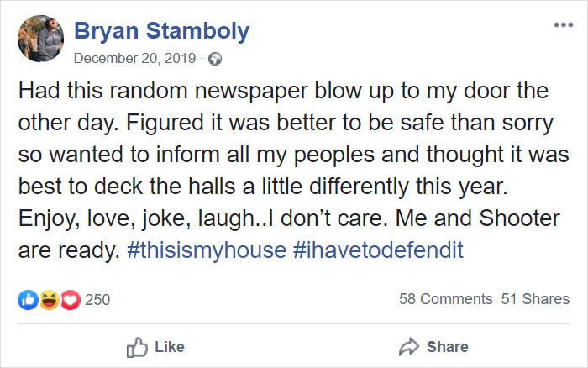
Task: Click the December 20, 2019 timestamp
Action: 134,59
